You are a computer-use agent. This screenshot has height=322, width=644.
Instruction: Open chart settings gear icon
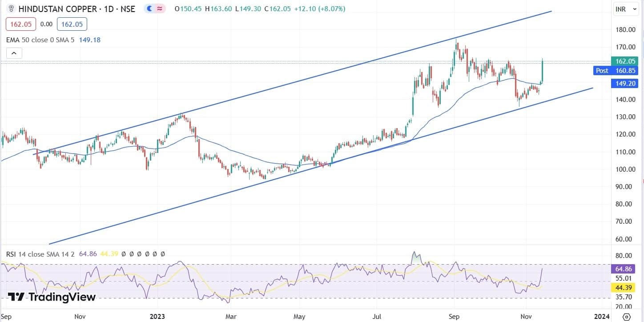pos(626,317)
